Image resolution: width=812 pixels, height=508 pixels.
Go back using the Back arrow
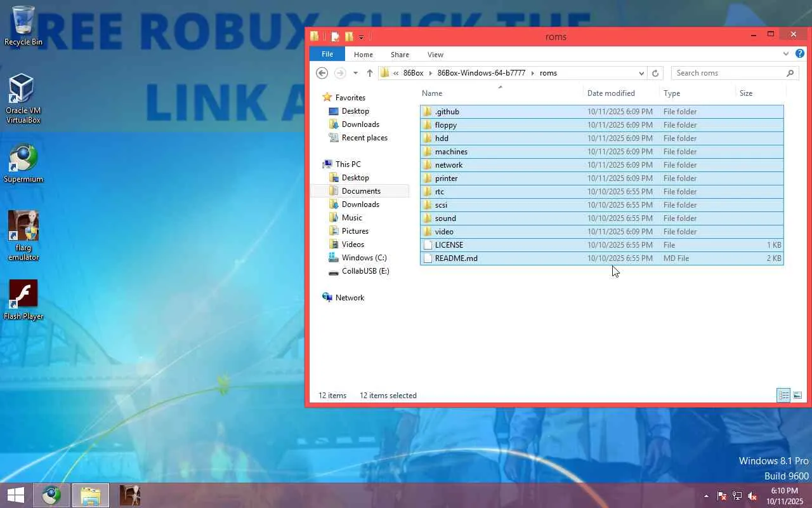pyautogui.click(x=322, y=73)
